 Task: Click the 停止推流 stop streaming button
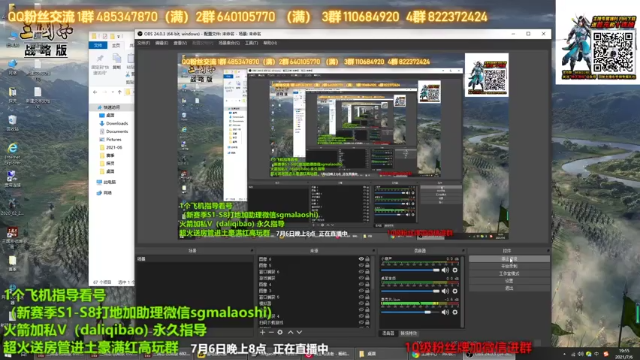(x=509, y=259)
